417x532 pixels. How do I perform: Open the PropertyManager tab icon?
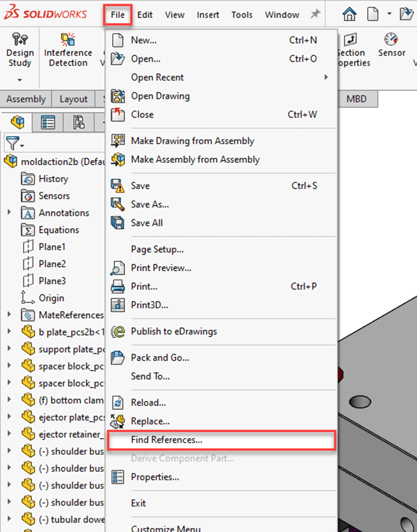49,122
